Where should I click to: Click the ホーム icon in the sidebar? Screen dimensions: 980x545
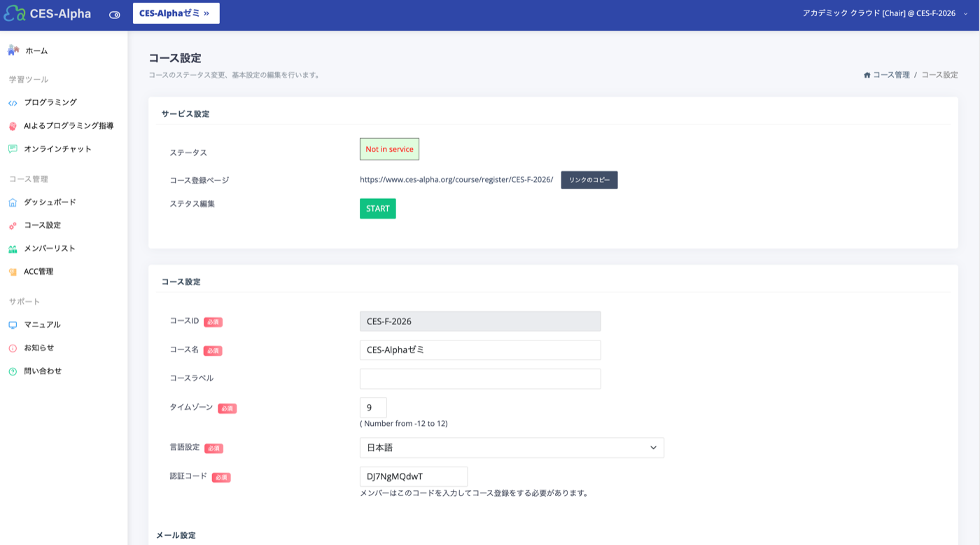13,50
